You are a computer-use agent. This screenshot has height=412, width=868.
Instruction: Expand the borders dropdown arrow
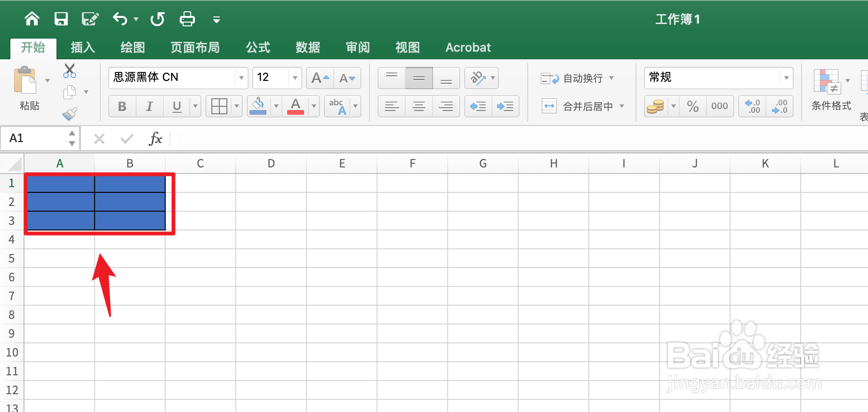[x=237, y=106]
